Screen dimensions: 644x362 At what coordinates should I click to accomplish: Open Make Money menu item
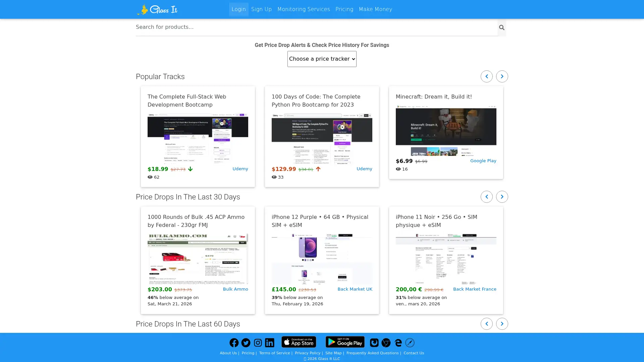pyautogui.click(x=375, y=9)
